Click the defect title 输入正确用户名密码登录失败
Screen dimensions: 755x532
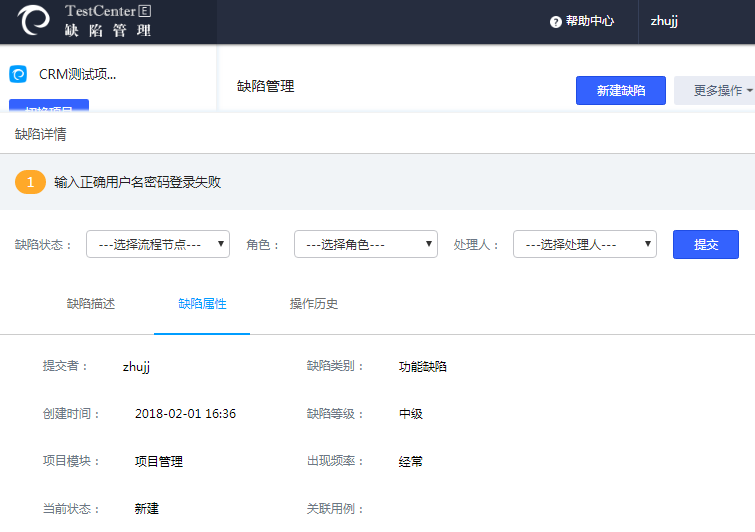(137, 182)
